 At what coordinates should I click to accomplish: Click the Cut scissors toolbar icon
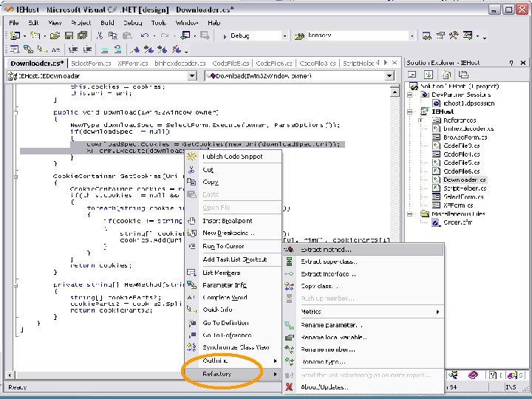pyautogui.click(x=100, y=35)
